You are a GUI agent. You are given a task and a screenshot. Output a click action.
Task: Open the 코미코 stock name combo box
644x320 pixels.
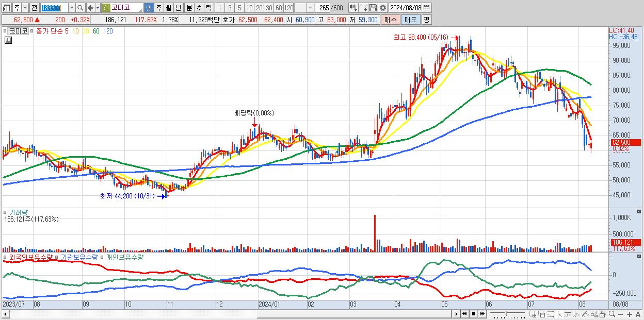[x=122, y=8]
